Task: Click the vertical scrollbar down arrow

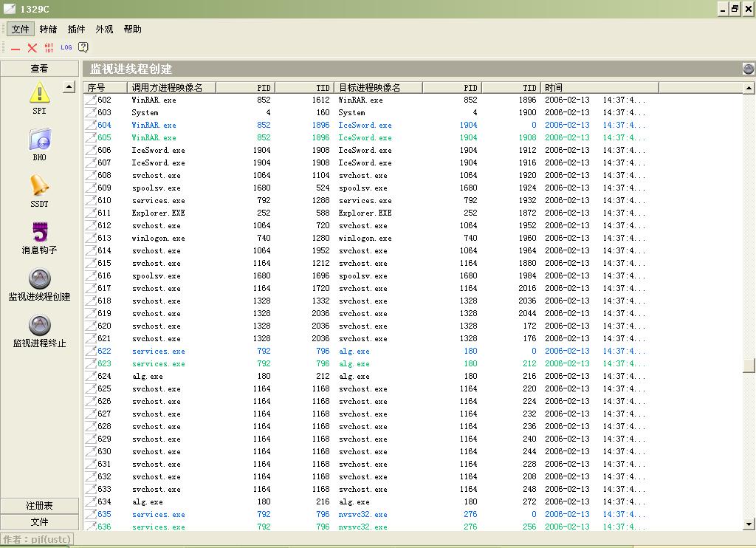Action: click(749, 524)
